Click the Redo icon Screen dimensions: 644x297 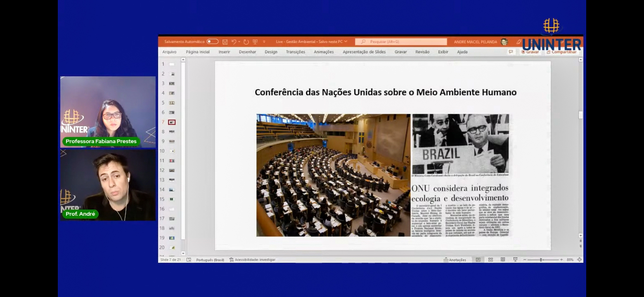246,42
